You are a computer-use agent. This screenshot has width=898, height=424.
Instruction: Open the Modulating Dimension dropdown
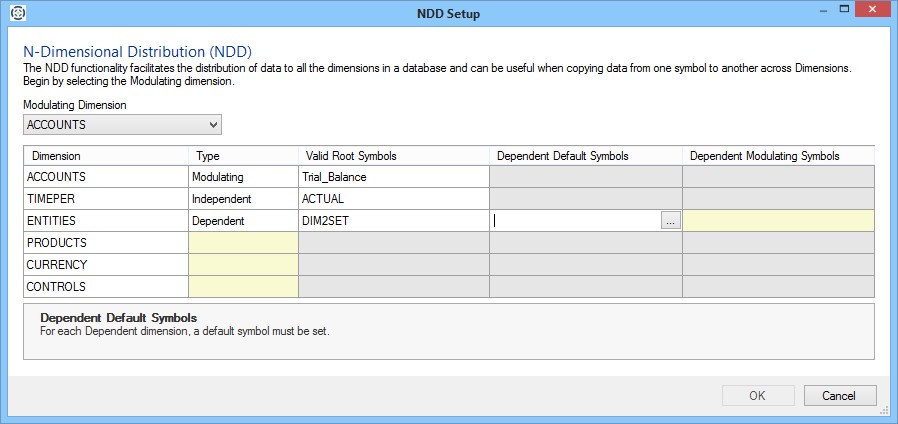pos(123,125)
